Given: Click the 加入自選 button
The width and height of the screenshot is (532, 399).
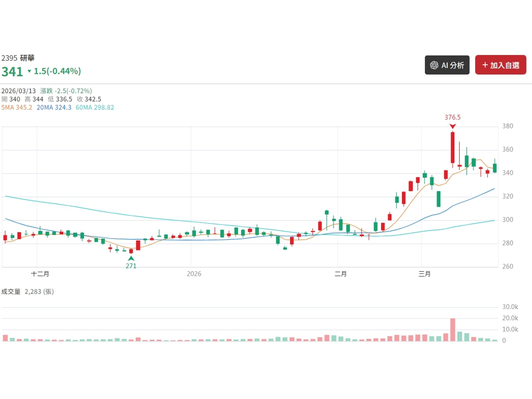Looking at the screenshot, I should click(500, 65).
